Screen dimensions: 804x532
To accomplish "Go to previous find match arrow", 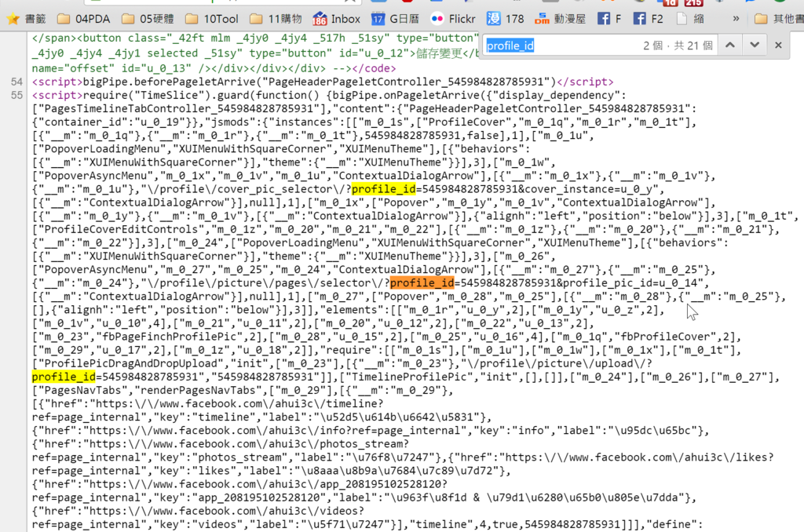I will [730, 45].
